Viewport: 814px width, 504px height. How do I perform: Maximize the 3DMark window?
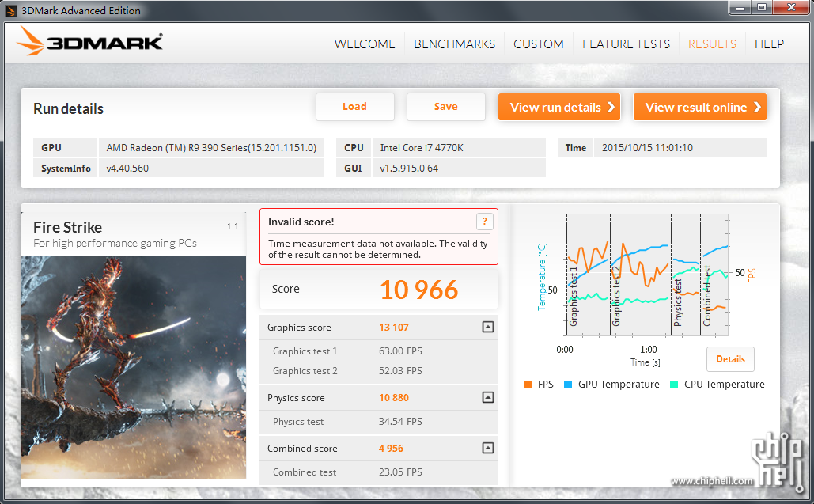(762, 8)
